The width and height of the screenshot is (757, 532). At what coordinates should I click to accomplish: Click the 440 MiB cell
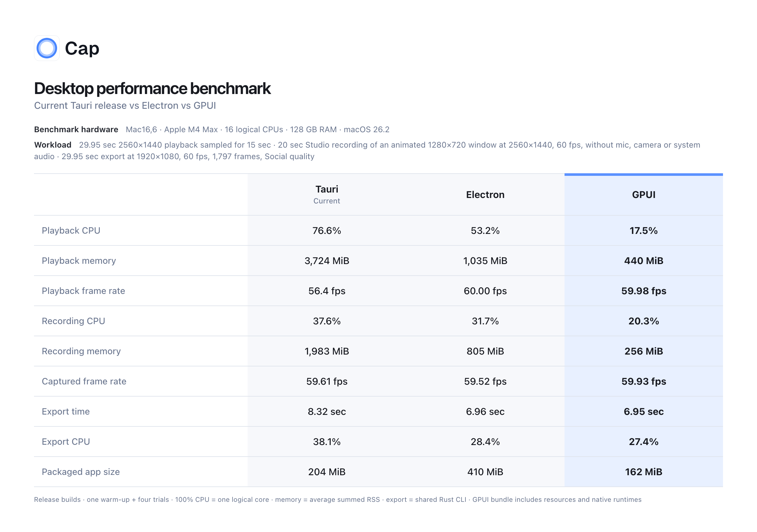(x=643, y=261)
